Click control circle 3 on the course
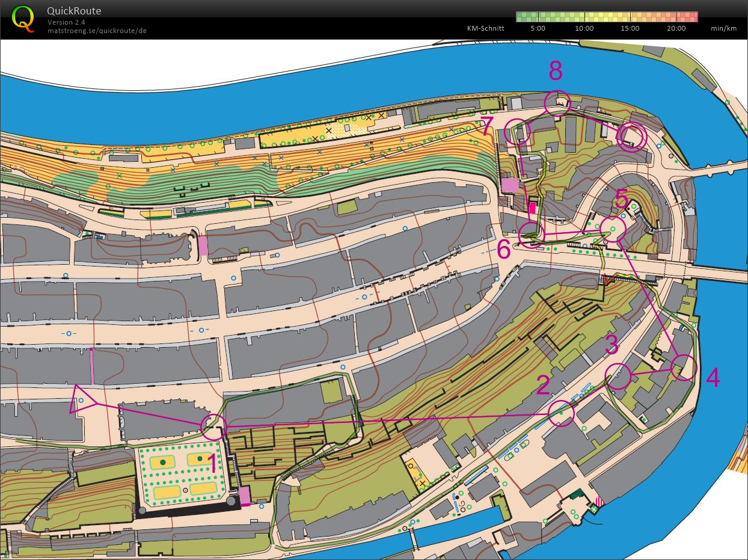Image resolution: width=748 pixels, height=560 pixels. tap(619, 376)
